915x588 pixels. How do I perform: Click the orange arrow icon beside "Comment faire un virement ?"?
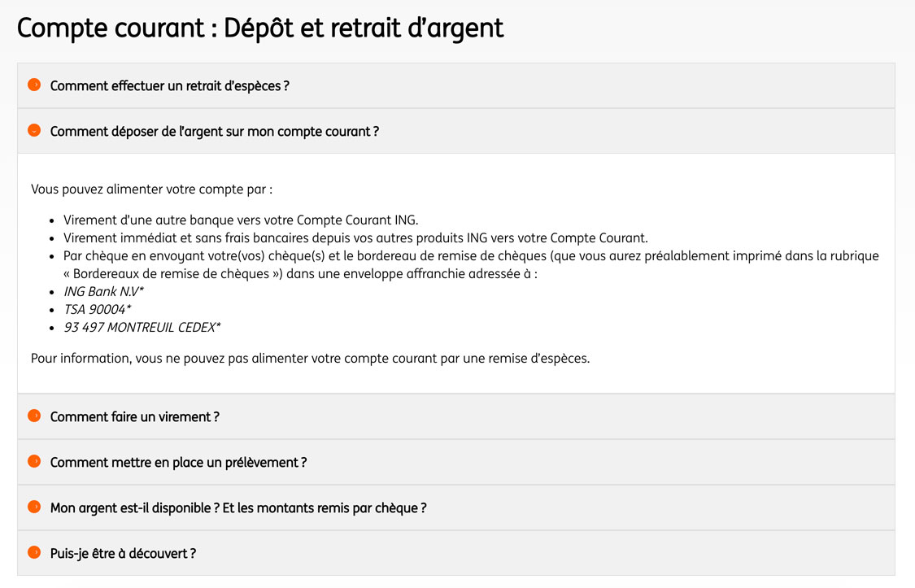(x=33, y=416)
